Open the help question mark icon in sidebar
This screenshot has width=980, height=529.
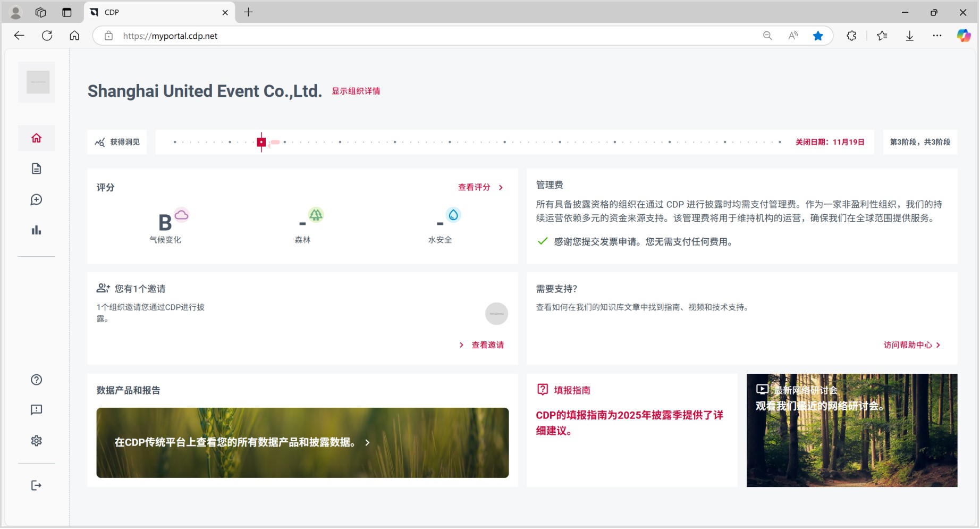[36, 380]
